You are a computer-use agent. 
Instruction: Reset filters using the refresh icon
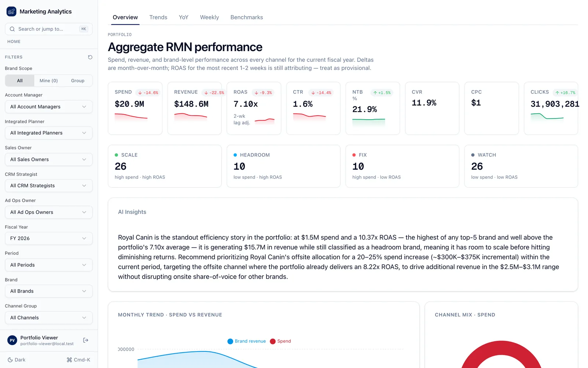click(x=90, y=57)
